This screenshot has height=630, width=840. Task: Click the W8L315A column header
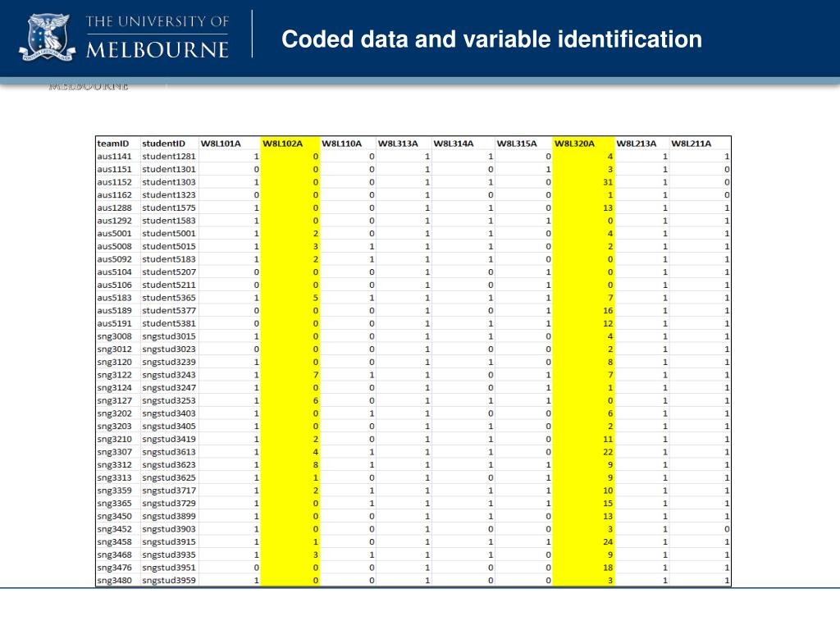point(517,144)
